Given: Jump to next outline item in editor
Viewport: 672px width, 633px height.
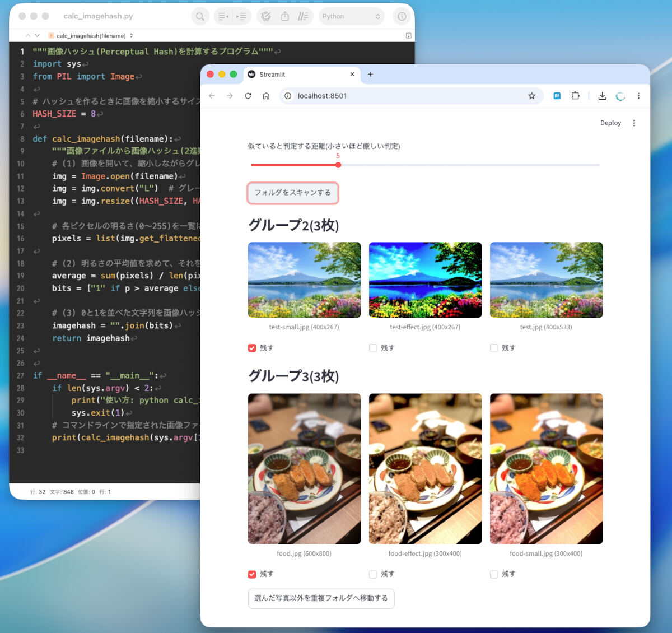Looking at the screenshot, I should tap(37, 35).
